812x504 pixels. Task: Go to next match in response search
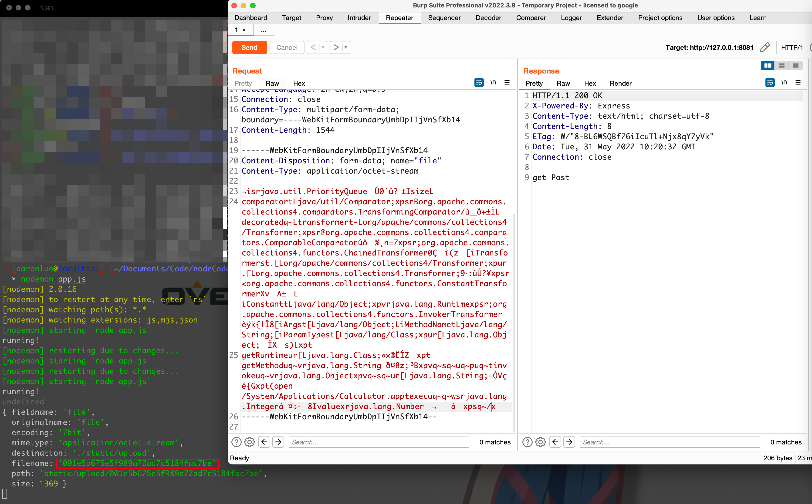click(569, 442)
